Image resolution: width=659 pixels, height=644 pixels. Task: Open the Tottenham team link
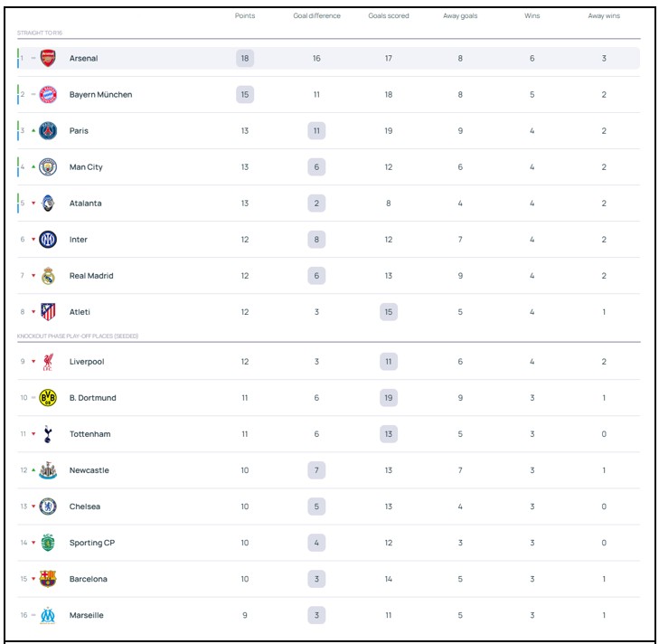coord(89,434)
